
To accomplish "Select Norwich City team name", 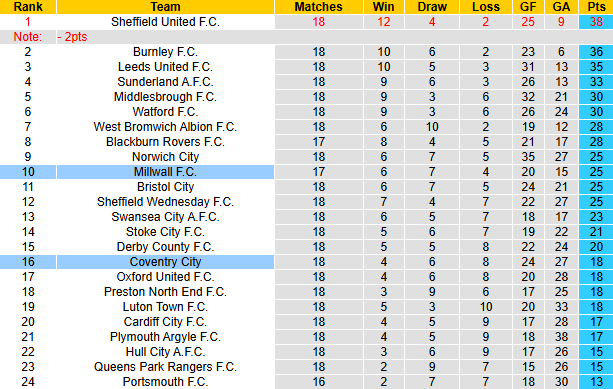I will [x=165, y=157].
